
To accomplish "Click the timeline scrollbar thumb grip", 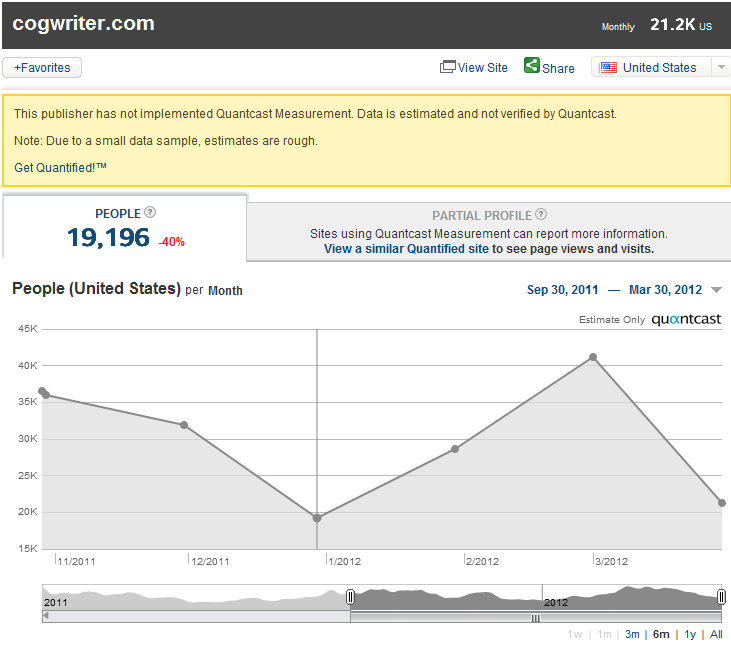I will click(536, 618).
